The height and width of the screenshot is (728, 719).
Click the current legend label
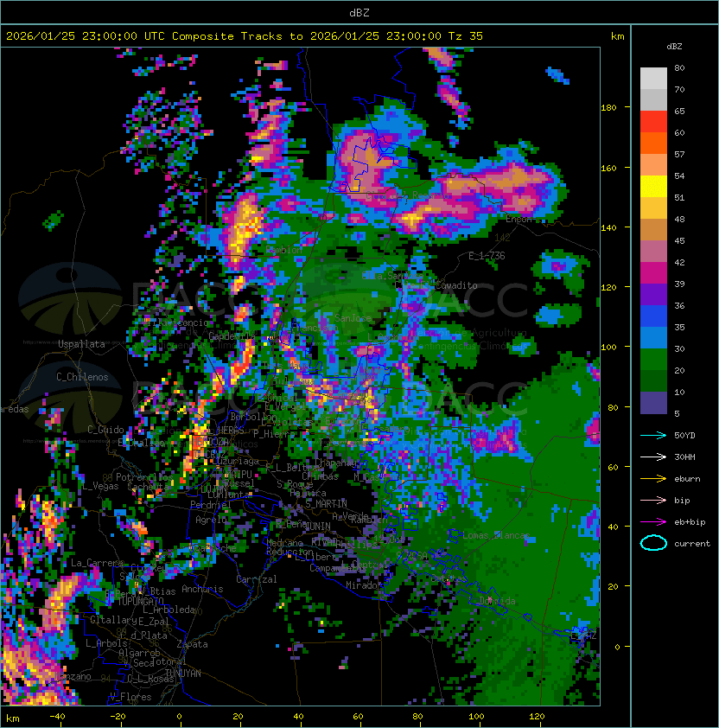click(x=692, y=544)
